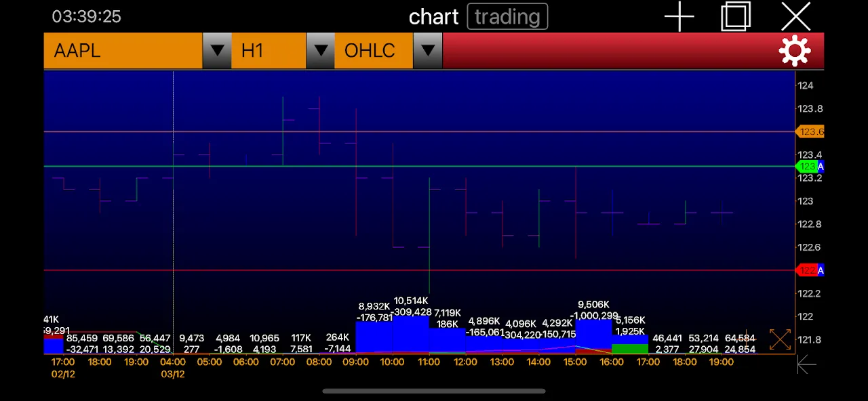Jump to latest bar with the arrow-to-bar icon
The width and height of the screenshot is (868, 401).
pos(806,365)
